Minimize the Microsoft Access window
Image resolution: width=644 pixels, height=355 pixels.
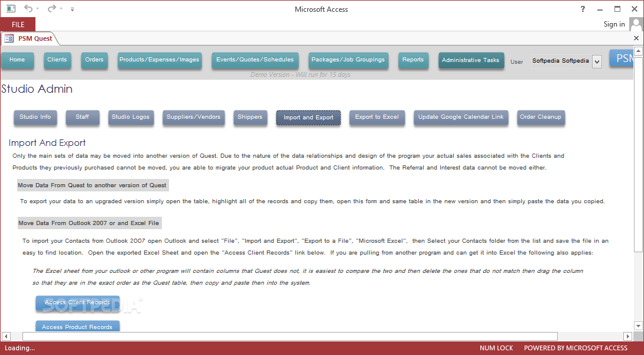(x=600, y=9)
